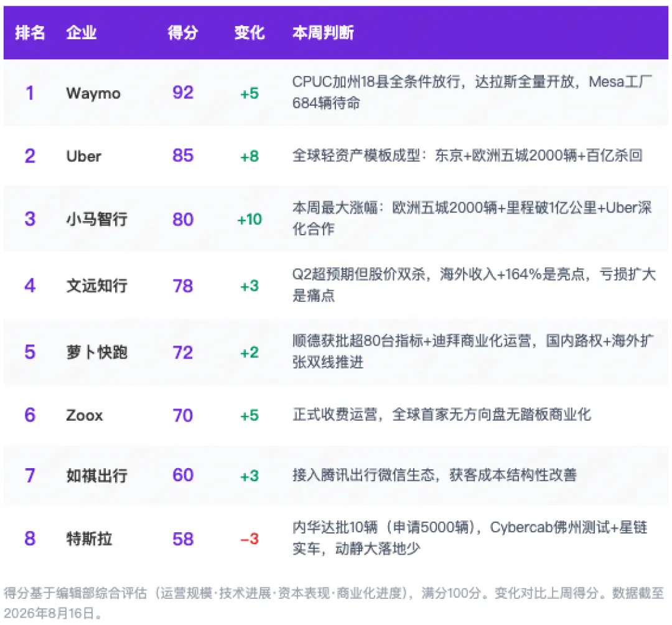Click the Q2超预期但股价双杀 judgment text
This screenshot has height=625, width=672.
tap(474, 284)
